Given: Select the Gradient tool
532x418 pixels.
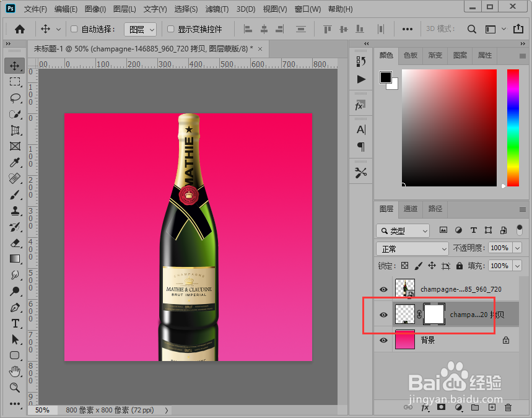Looking at the screenshot, I should [x=15, y=259].
